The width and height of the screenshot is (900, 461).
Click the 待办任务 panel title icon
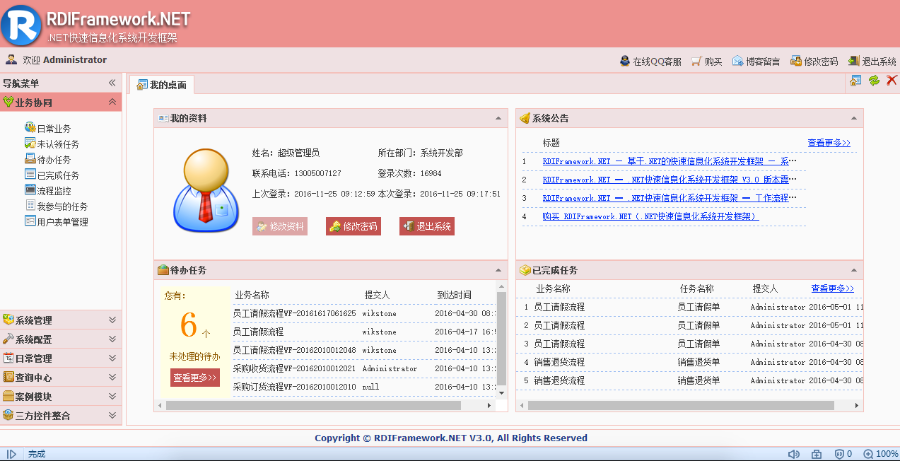point(163,269)
